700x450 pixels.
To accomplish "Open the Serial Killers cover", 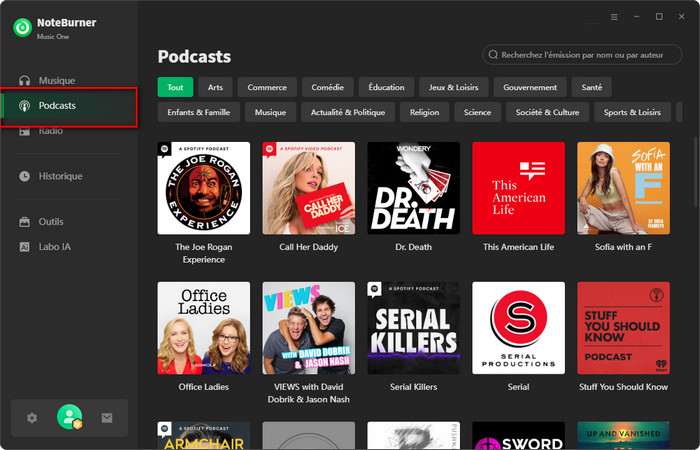I will point(413,328).
